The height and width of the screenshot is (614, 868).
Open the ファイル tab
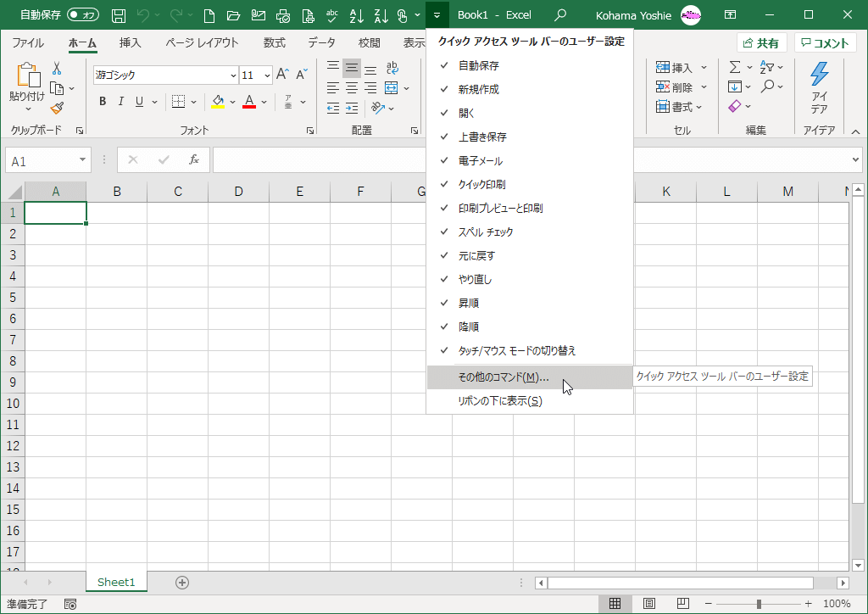coord(28,42)
